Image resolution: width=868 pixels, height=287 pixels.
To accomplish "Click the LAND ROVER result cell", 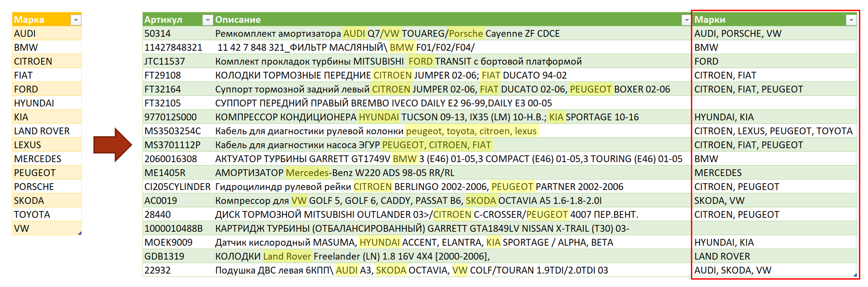I will click(775, 256).
